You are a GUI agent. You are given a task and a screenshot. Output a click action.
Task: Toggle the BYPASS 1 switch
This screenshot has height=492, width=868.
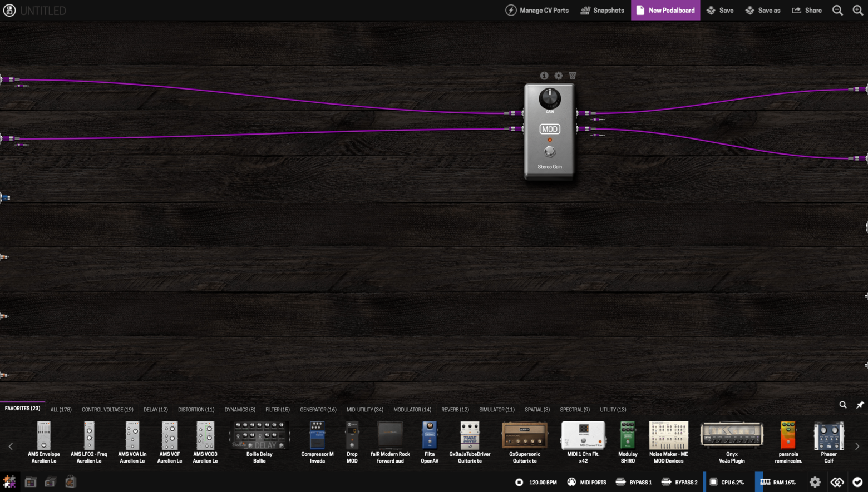pos(634,482)
